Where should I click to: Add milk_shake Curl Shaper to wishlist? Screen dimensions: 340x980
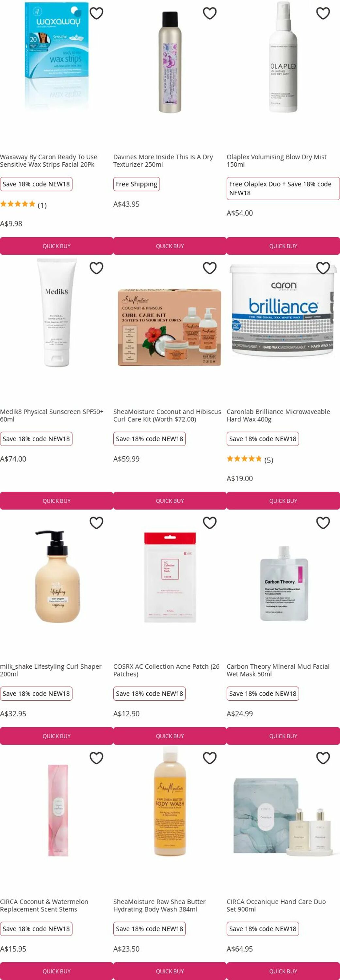click(x=96, y=523)
